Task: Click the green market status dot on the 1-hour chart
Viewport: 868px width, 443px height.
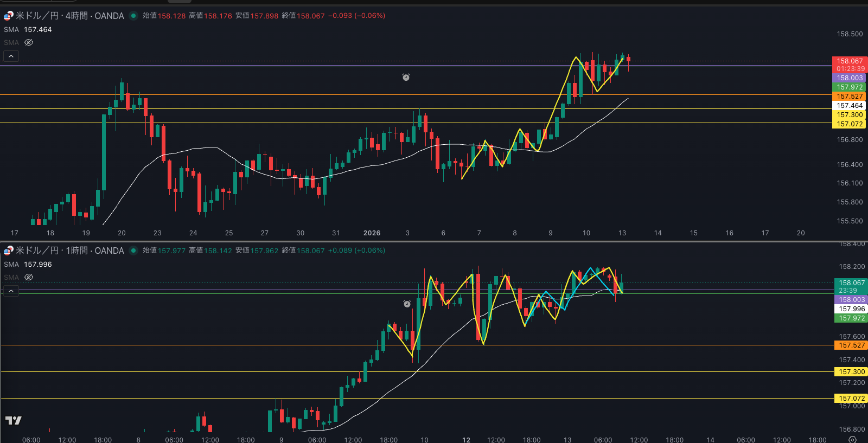Action: tap(133, 251)
